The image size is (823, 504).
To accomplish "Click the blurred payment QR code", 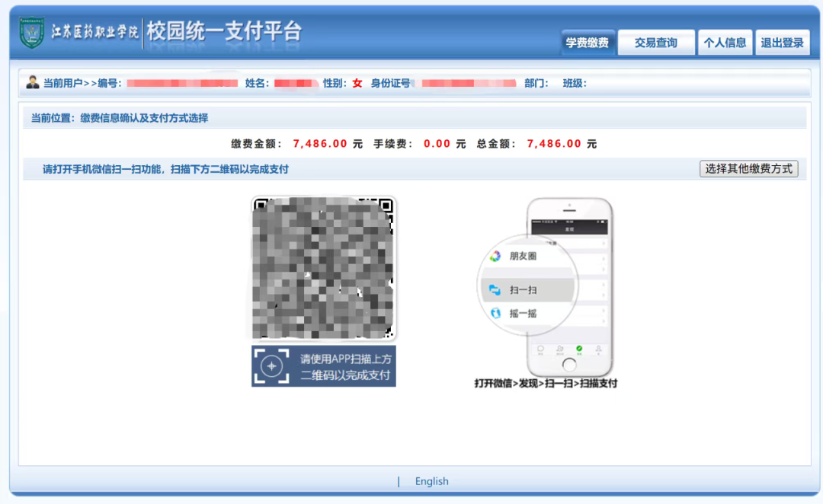I will point(323,269).
